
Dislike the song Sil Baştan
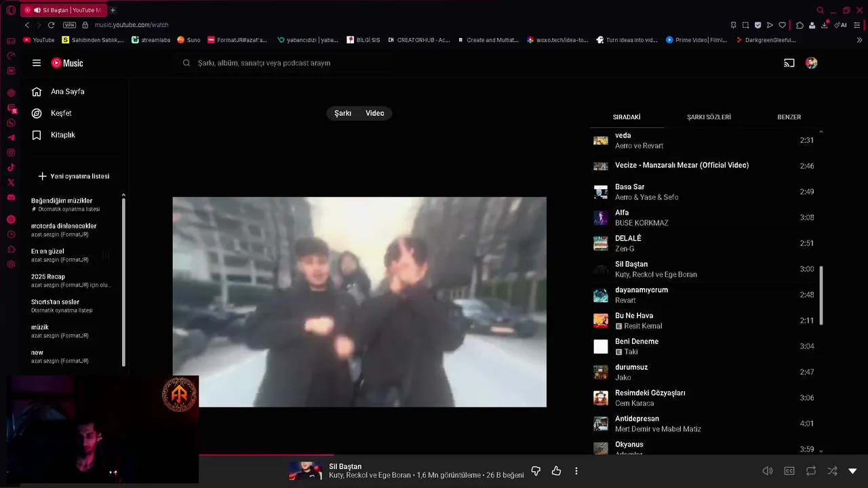coord(536,471)
